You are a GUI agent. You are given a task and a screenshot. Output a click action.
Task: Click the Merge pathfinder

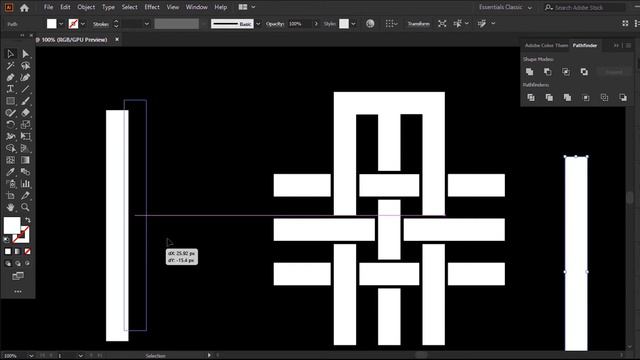567,98
